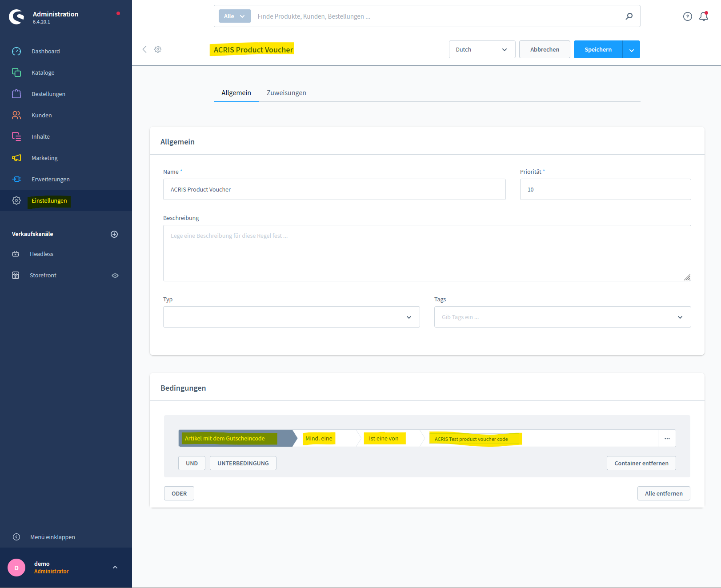This screenshot has width=721, height=588.
Task: Click the Priorität input field
Action: [605, 189]
